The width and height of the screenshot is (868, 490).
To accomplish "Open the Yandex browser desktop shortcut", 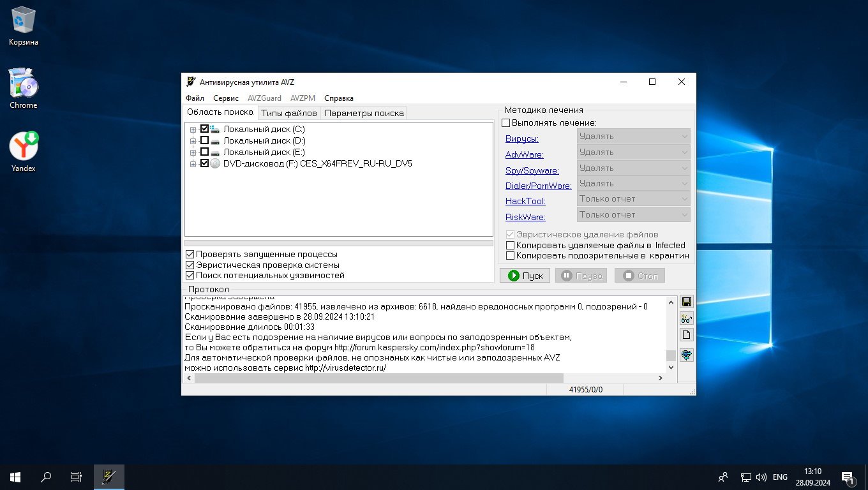I will tap(24, 147).
